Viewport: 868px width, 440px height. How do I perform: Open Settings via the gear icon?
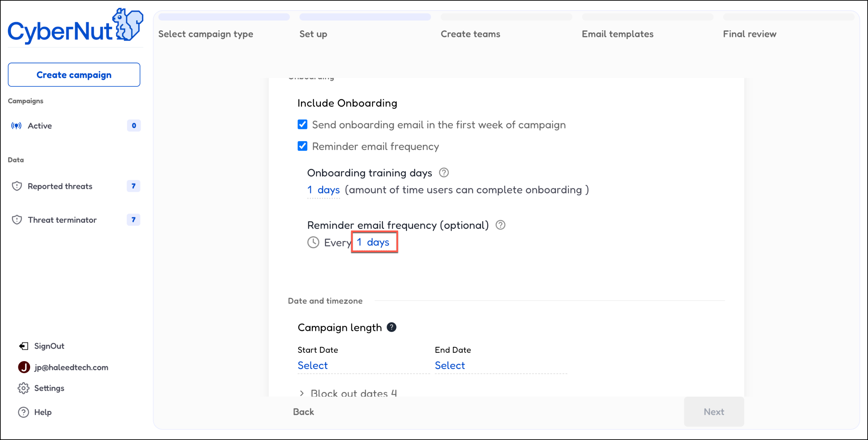click(23, 388)
